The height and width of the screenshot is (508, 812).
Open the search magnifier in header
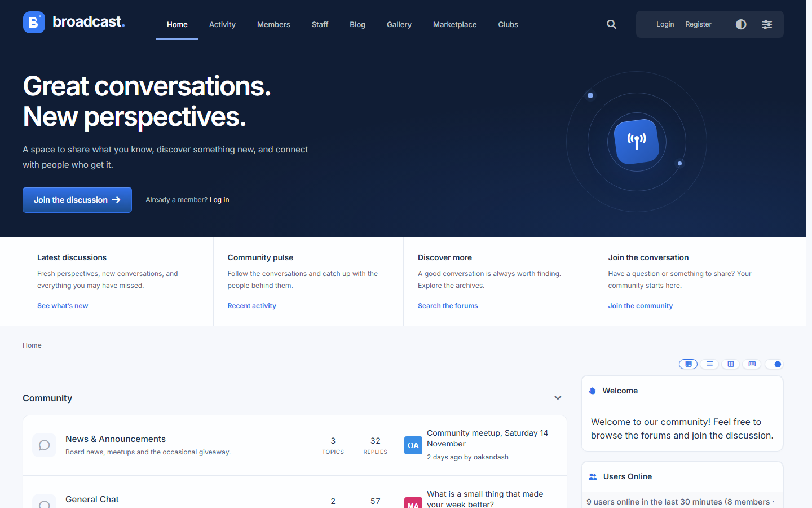click(611, 24)
